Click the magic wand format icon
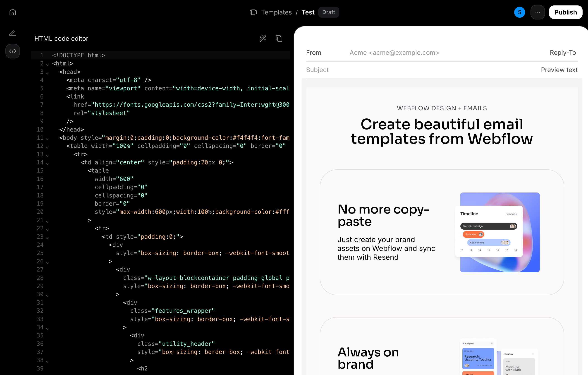Image resolution: width=588 pixels, height=375 pixels. tap(263, 38)
